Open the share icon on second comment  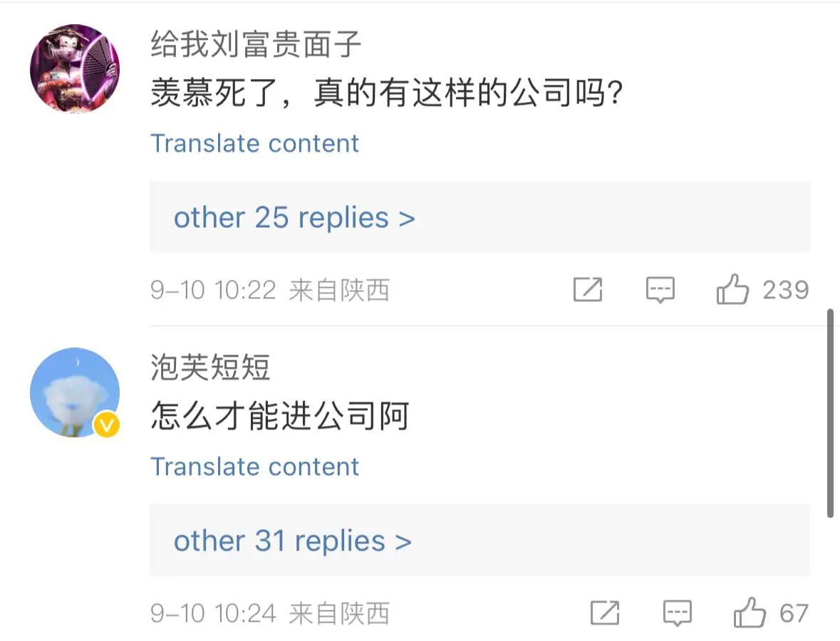click(x=606, y=613)
